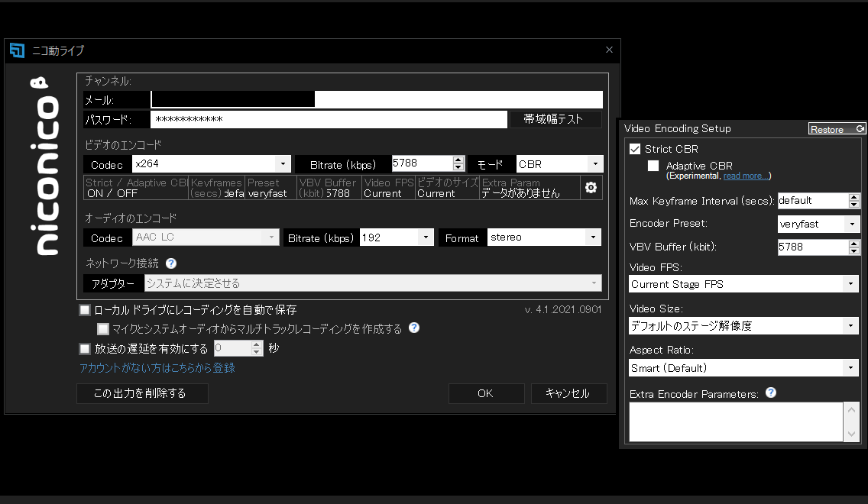Image resolution: width=868 pixels, height=504 pixels.
Task: Click the Max Keyframe Interval default field
Action: pyautogui.click(x=813, y=201)
